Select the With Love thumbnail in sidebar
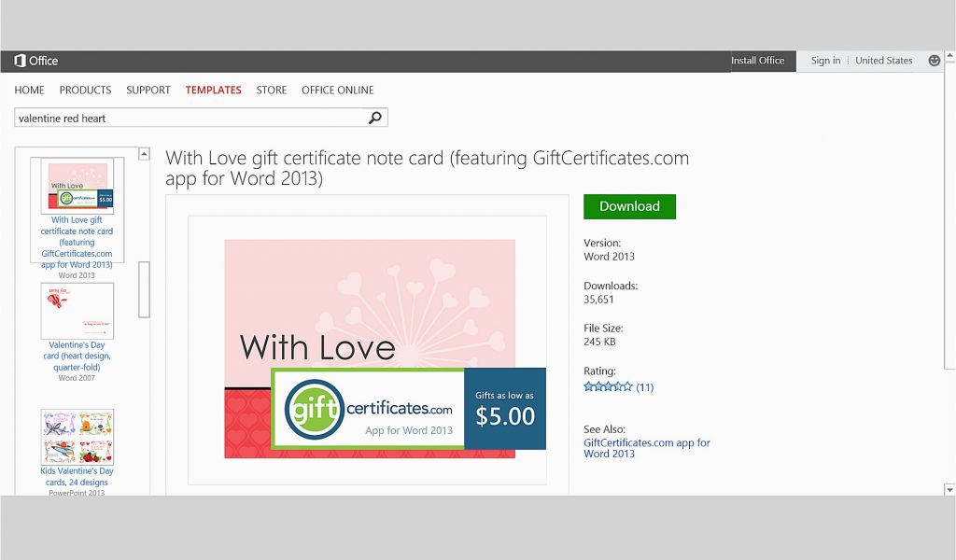 (77, 186)
